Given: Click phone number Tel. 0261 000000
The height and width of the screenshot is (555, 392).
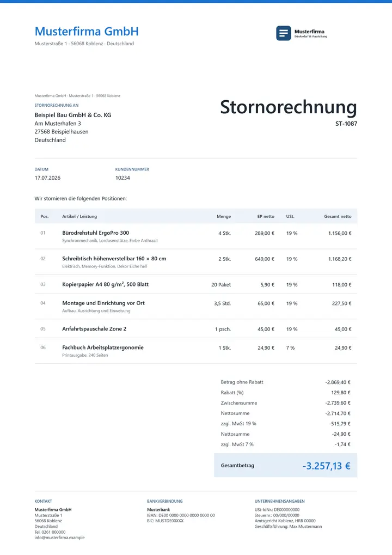Looking at the screenshot, I should (50, 532).
